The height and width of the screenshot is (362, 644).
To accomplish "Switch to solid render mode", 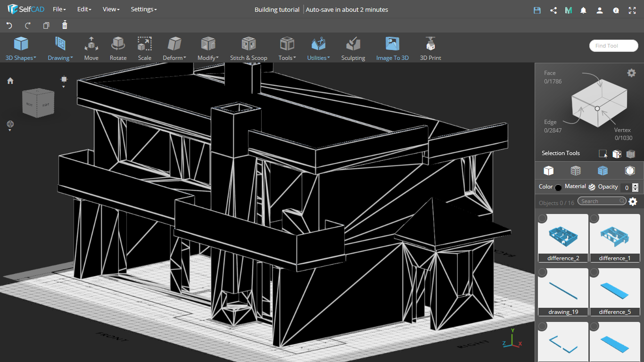I will [548, 170].
